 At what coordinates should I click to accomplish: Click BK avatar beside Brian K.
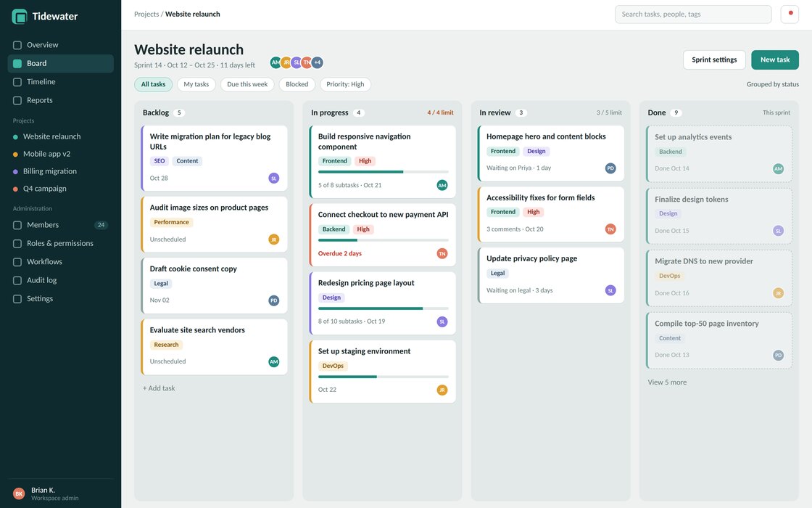(19, 494)
